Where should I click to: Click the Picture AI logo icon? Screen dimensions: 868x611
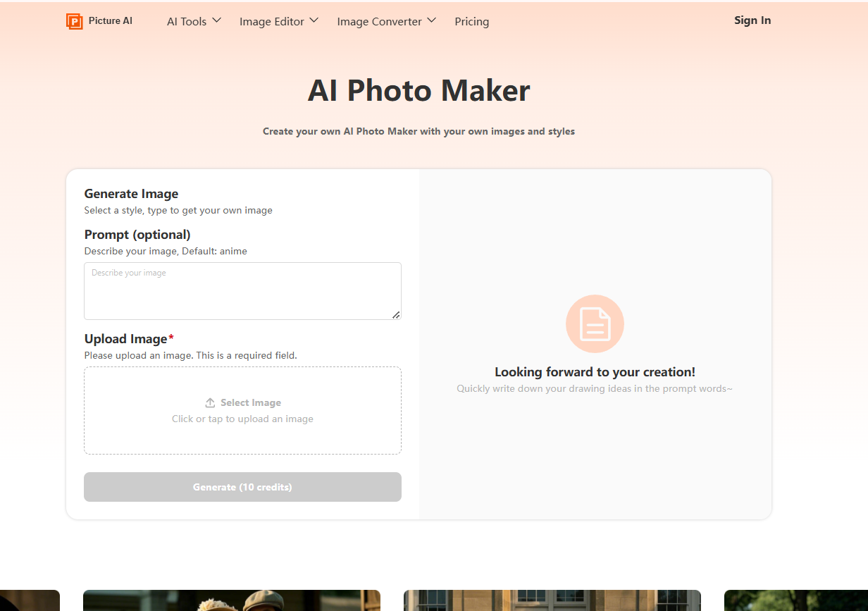75,21
